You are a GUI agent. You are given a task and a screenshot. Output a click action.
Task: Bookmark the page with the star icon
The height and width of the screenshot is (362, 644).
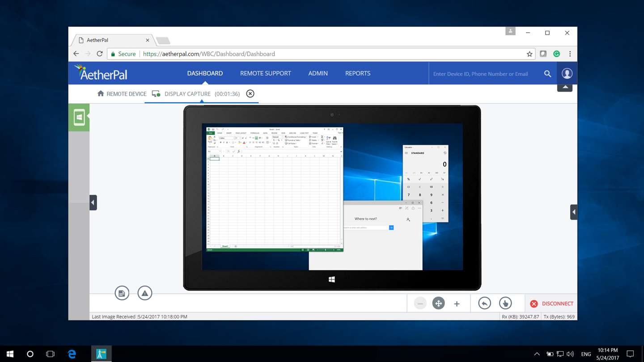click(x=530, y=54)
